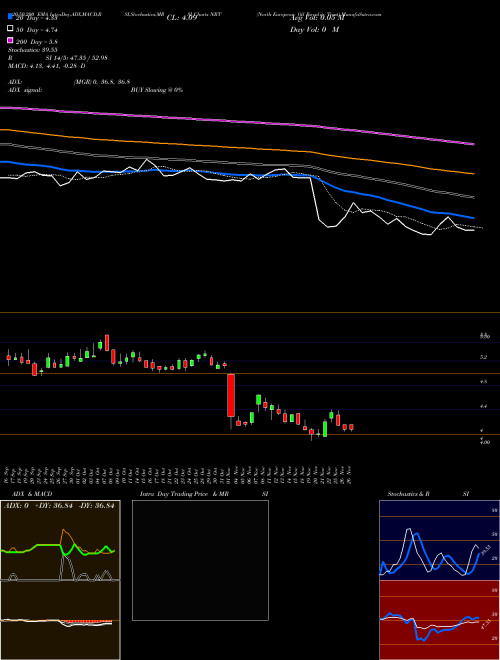Image resolution: width=500 pixels, height=660 pixels.
Task: Click the 5.2 price axis label
Action: (x=484, y=357)
